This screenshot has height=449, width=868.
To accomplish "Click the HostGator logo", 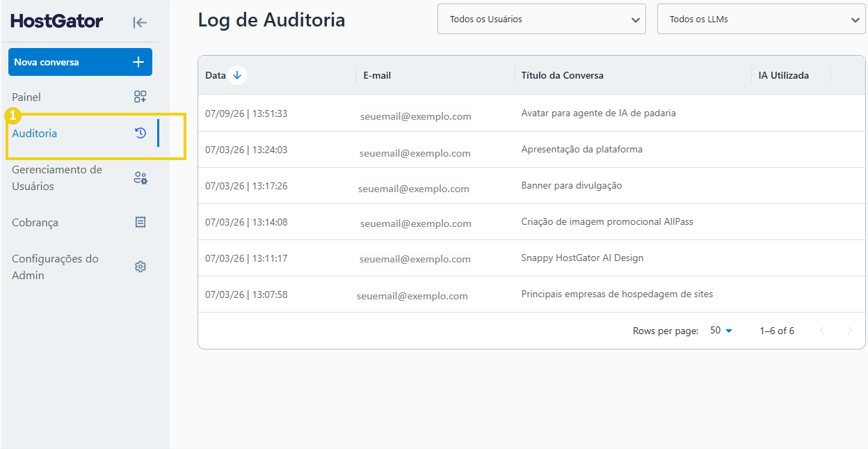I will [x=57, y=22].
